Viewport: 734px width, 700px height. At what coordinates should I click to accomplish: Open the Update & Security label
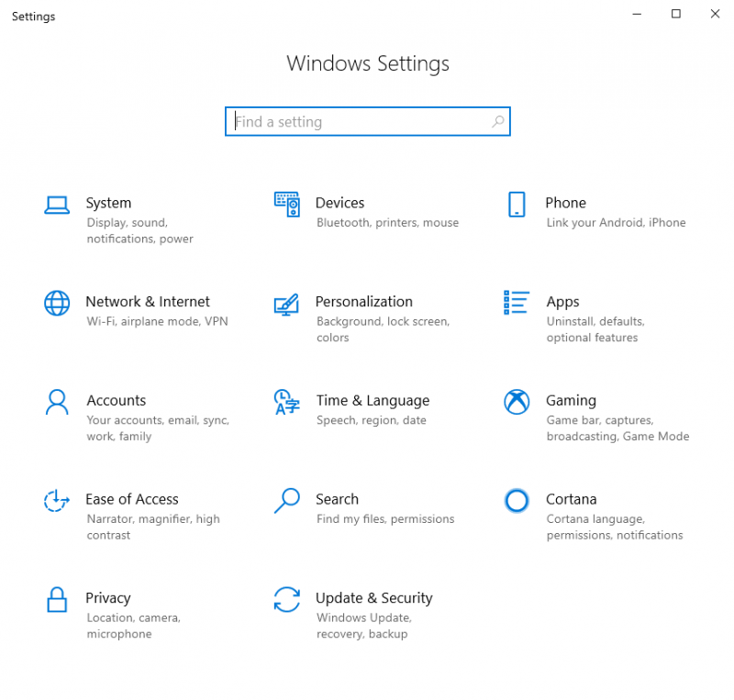tap(373, 598)
